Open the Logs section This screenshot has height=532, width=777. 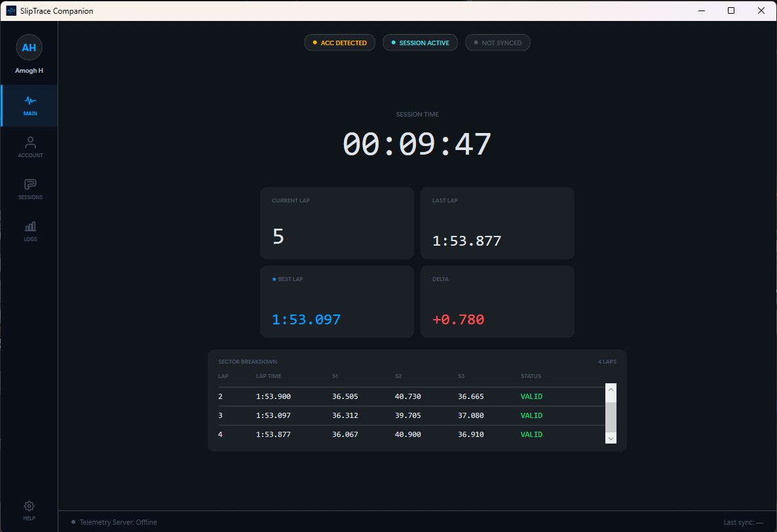coord(29,231)
